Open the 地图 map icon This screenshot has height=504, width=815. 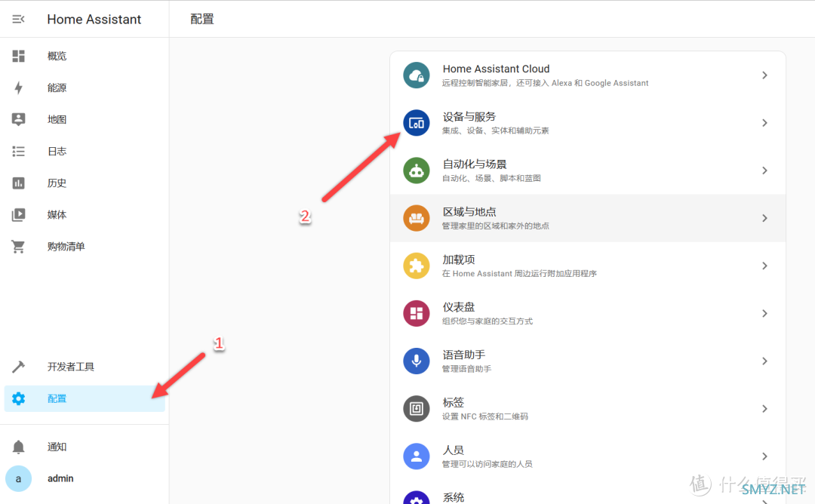coord(18,119)
